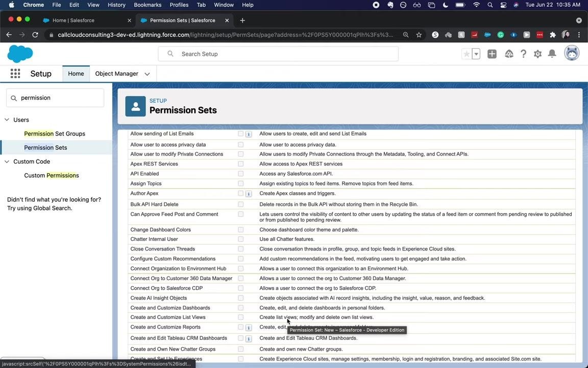Open the Setup gear icon

[x=537, y=54]
